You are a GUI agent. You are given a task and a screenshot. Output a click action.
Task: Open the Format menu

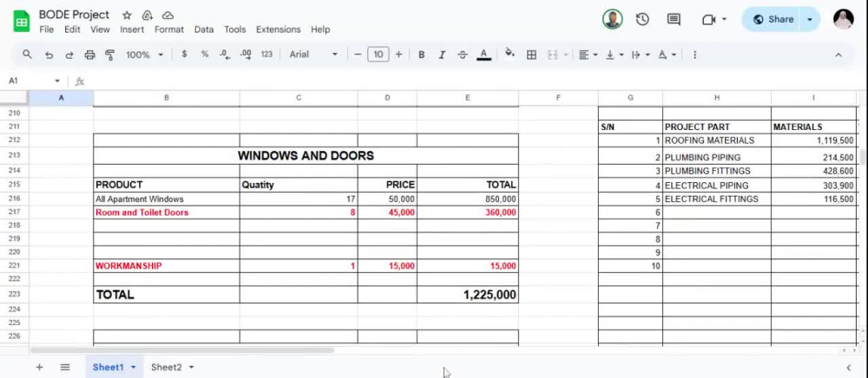pos(169,29)
